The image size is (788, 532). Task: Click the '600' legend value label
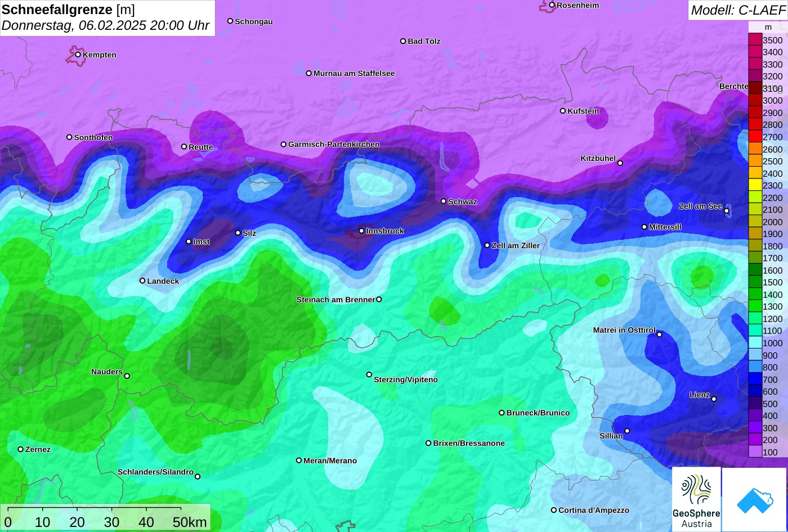pos(770,391)
